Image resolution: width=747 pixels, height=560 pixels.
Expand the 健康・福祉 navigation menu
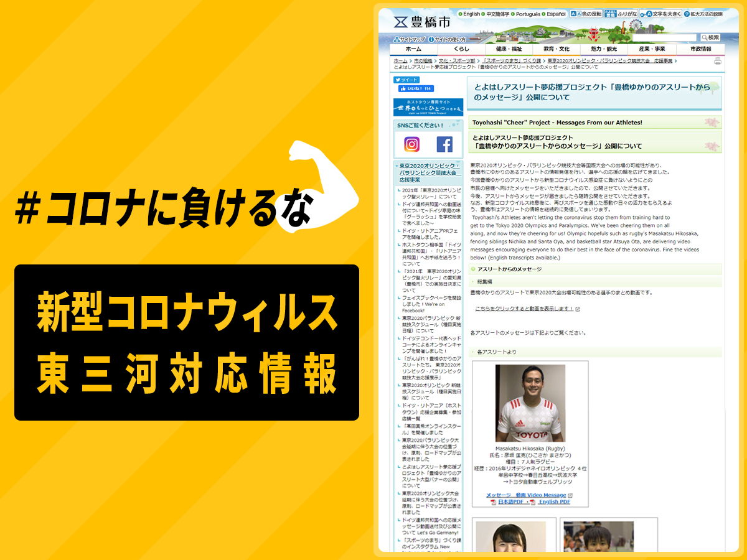pos(509,49)
